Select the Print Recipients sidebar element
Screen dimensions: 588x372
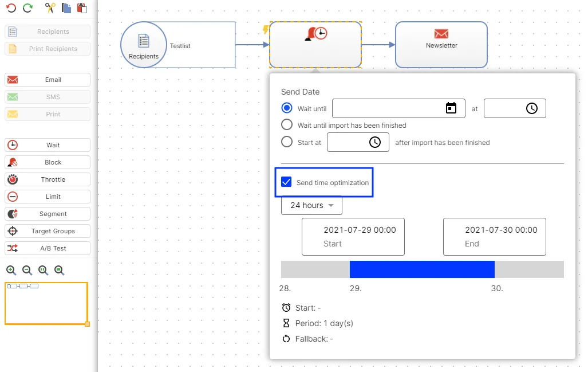point(48,49)
